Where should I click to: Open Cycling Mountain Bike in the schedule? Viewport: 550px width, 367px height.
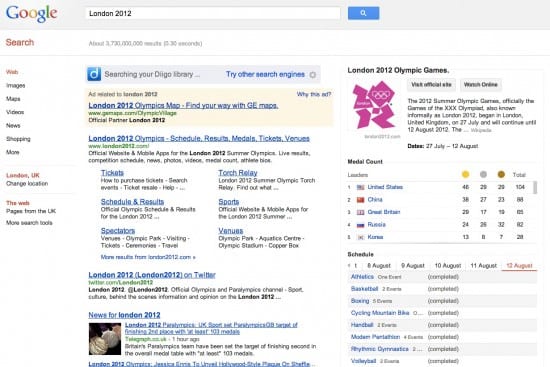pyautogui.click(x=380, y=313)
